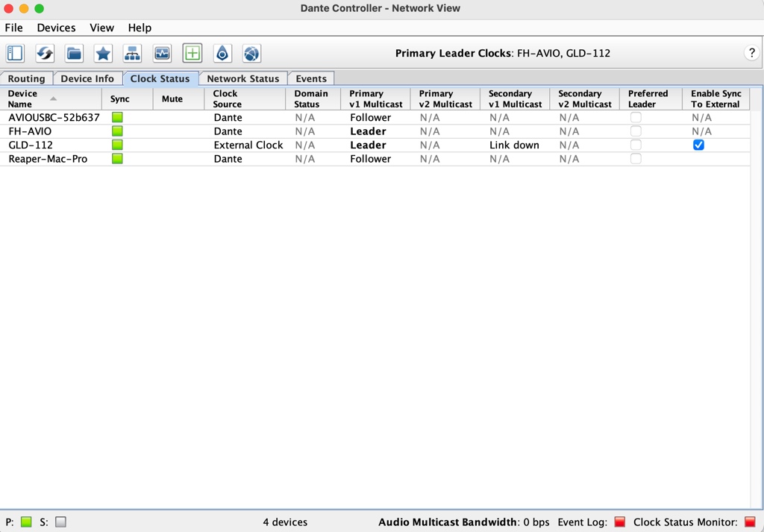This screenshot has height=532, width=764.
Task: Select the AVIOUSBC-52b637 device row
Action: click(x=375, y=117)
